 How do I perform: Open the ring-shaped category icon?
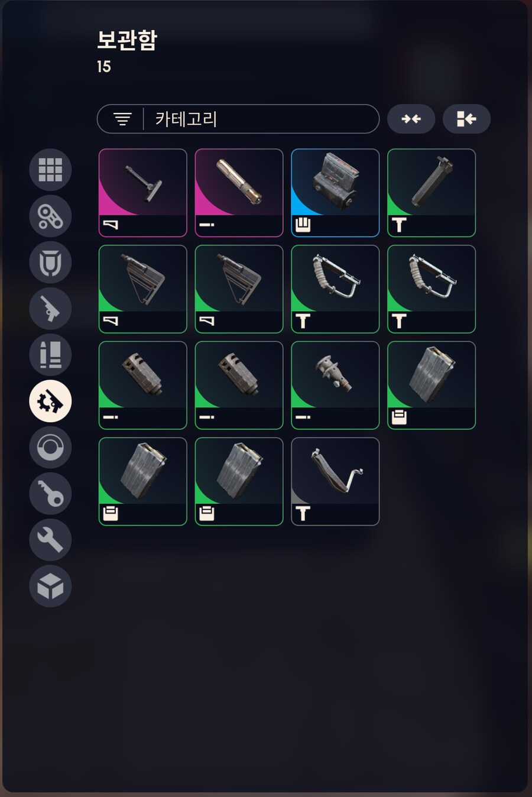pos(50,448)
